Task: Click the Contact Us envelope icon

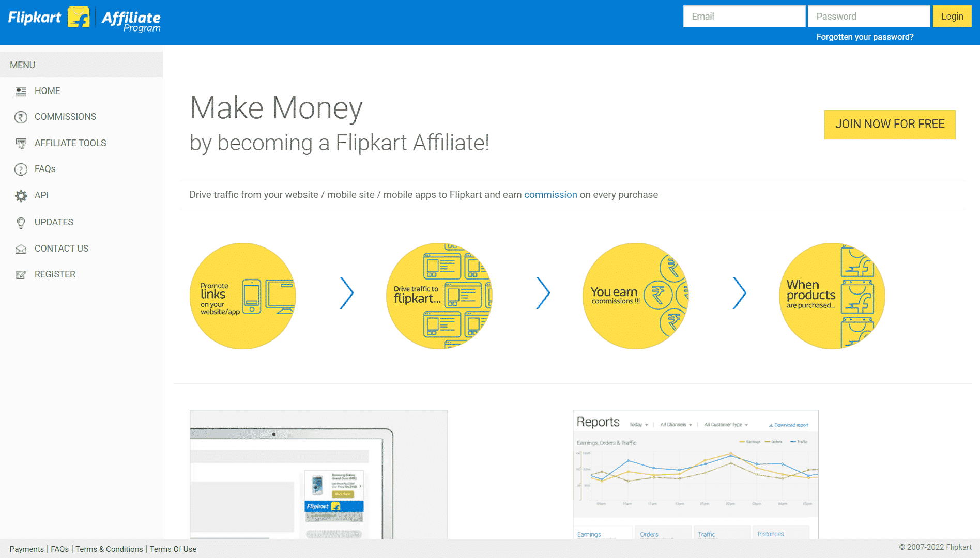Action: (x=21, y=249)
